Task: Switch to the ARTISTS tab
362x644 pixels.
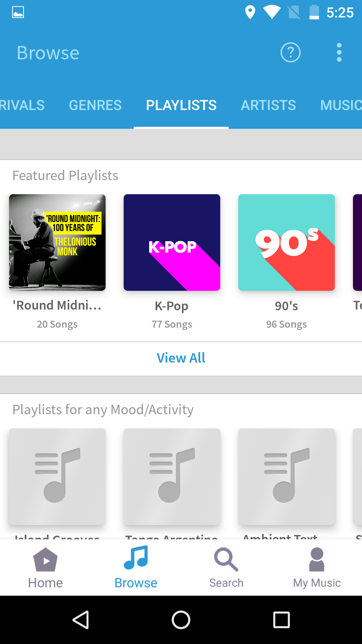Action: [x=268, y=105]
